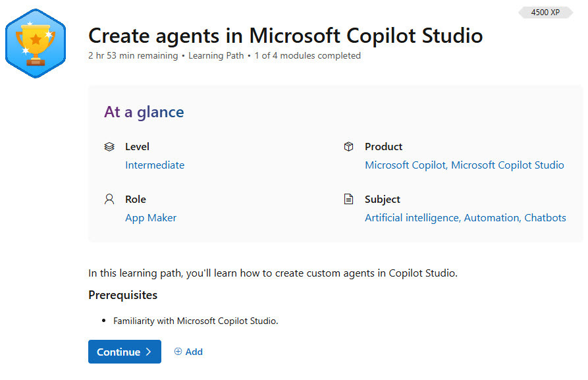The height and width of the screenshot is (380, 588).
Task: Continue the learning path
Action: (x=124, y=352)
